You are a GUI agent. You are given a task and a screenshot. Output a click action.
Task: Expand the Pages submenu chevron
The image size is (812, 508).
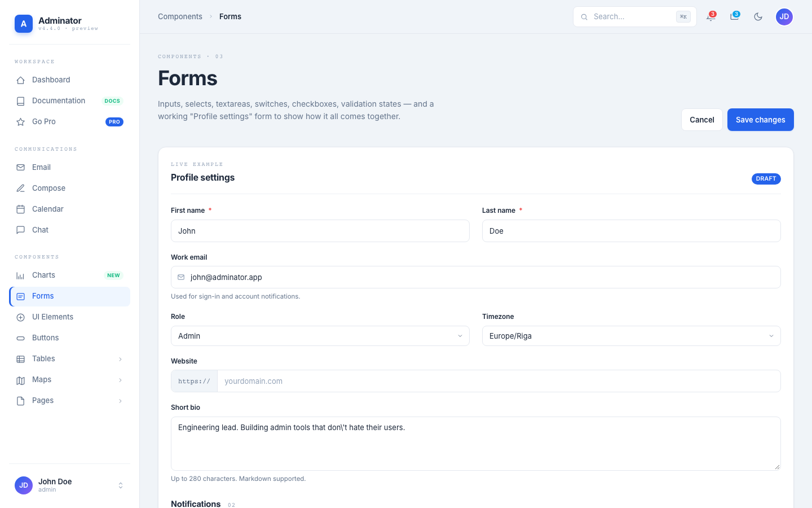120,401
